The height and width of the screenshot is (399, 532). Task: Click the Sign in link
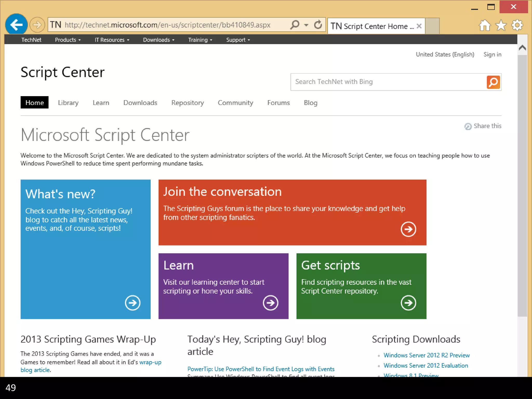[492, 55]
